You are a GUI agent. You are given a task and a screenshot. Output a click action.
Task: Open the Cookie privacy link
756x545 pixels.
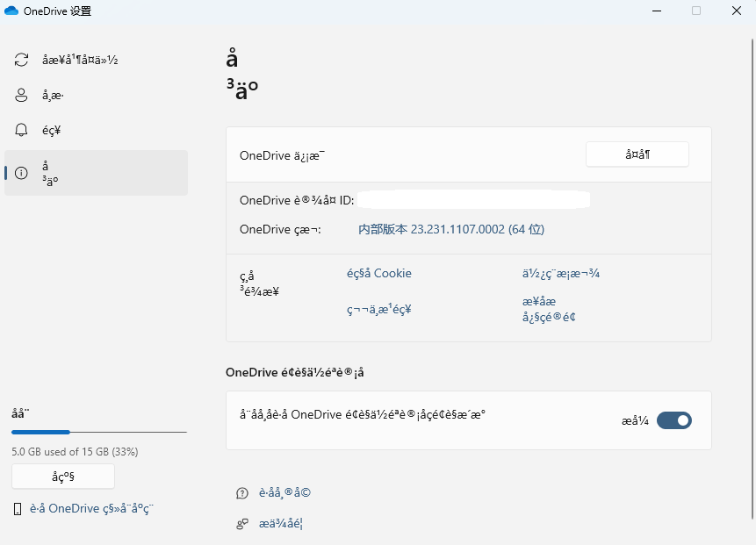(379, 273)
